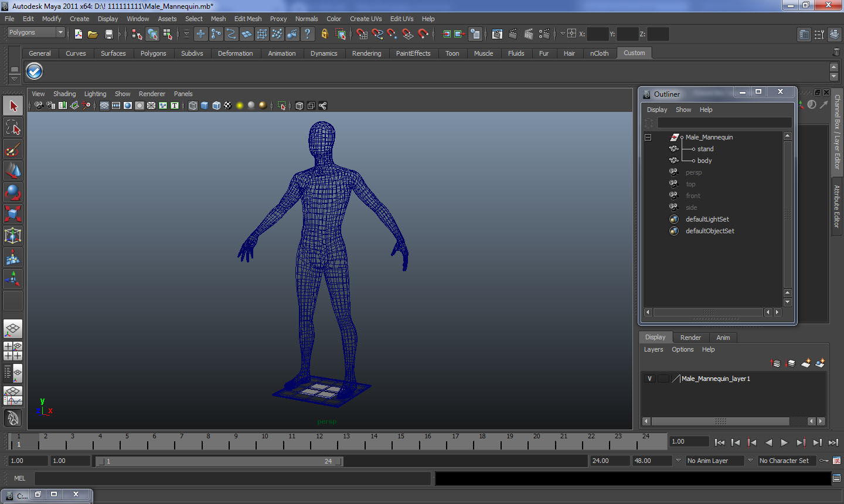Open the Outliner Display menu

657,110
